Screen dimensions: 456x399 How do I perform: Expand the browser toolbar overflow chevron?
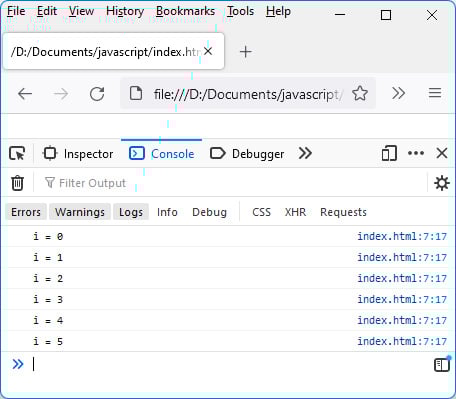[398, 93]
